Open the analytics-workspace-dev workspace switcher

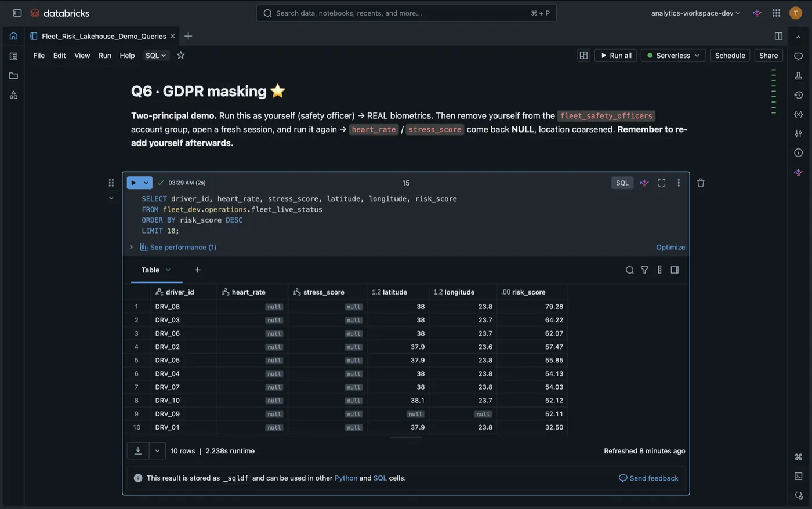695,13
